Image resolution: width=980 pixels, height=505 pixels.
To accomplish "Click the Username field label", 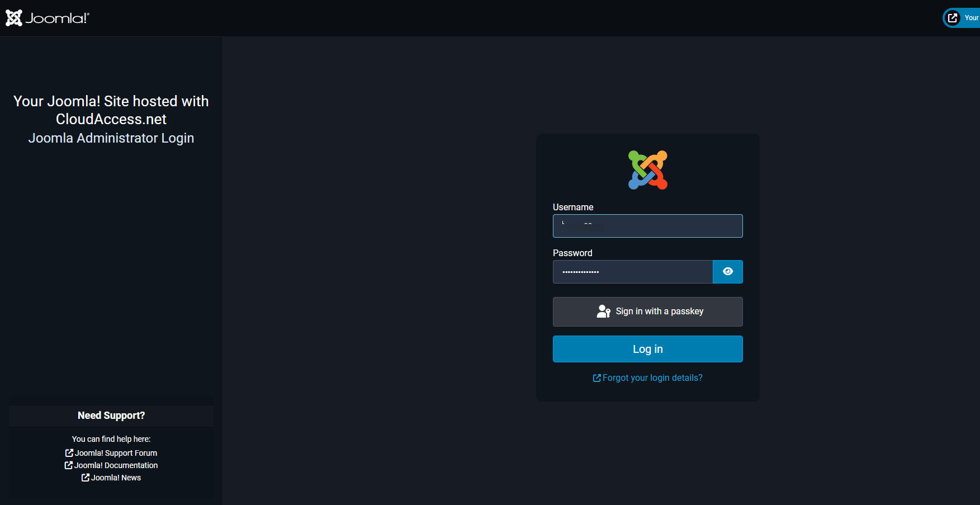I will (x=573, y=207).
